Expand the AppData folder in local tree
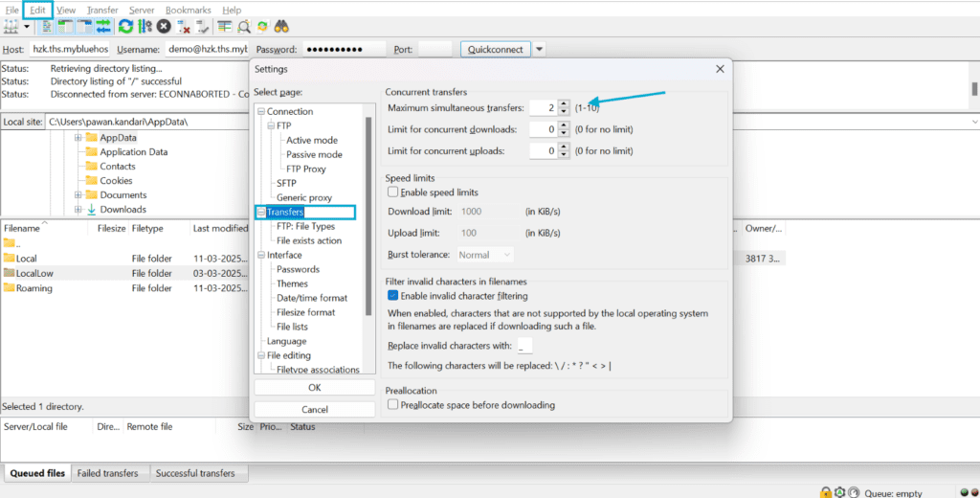The image size is (980, 498). pos(78,138)
